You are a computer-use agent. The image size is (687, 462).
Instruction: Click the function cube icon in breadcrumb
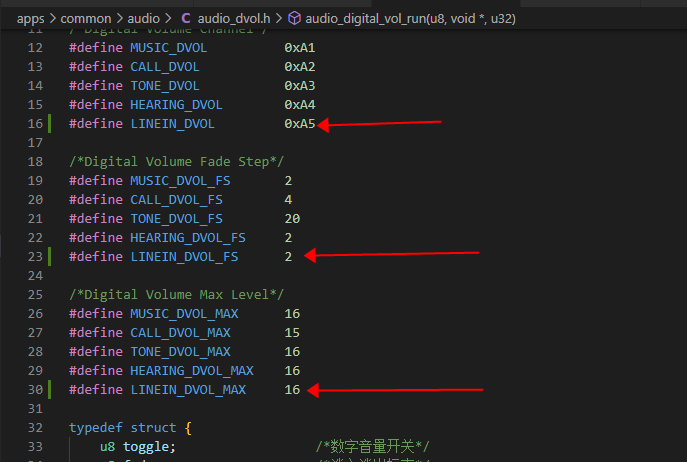tap(294, 18)
